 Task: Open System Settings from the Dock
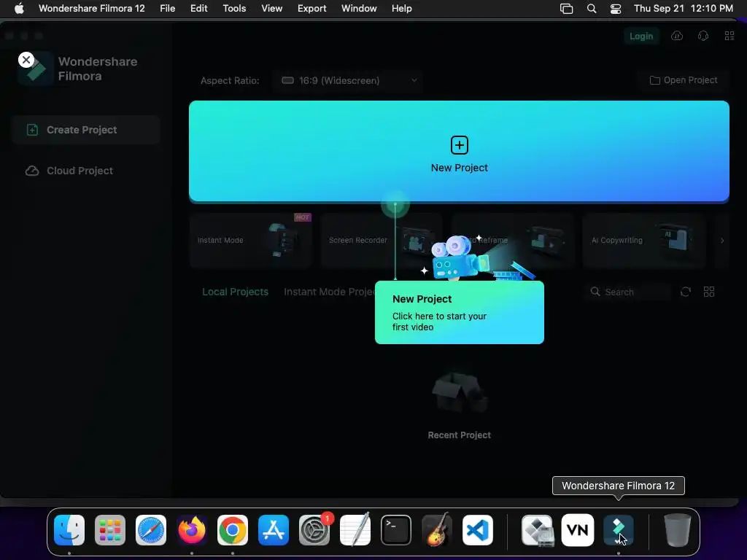314,530
